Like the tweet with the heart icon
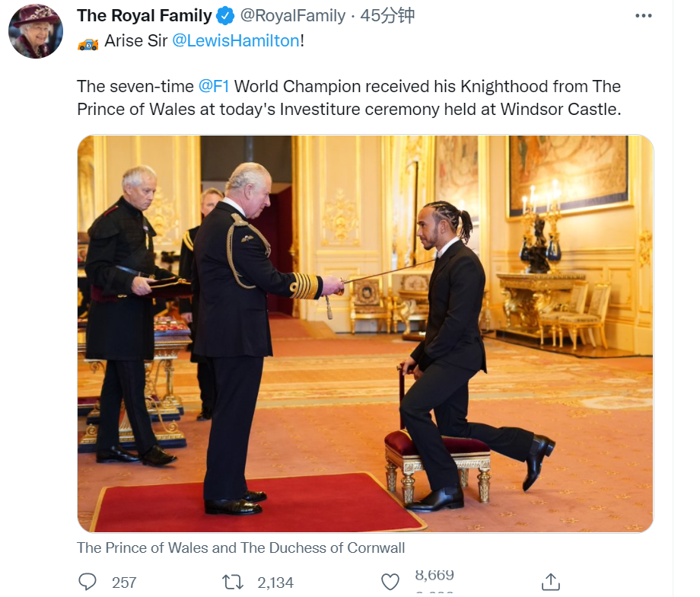This screenshot has height=597, width=700. pyautogui.click(x=390, y=583)
